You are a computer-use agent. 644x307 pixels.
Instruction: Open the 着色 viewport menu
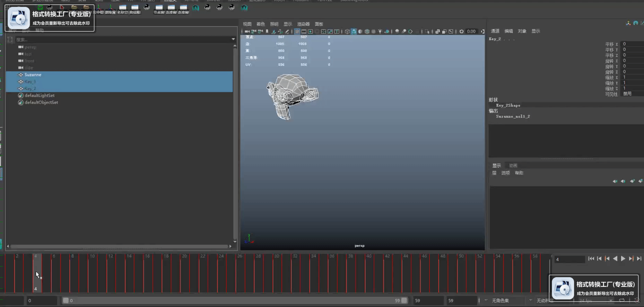tap(260, 24)
